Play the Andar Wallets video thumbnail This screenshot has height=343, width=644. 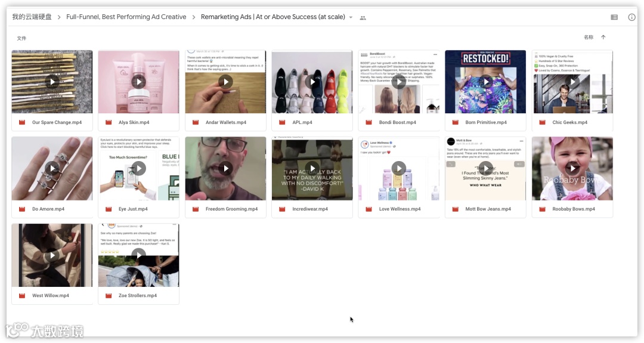tap(225, 82)
